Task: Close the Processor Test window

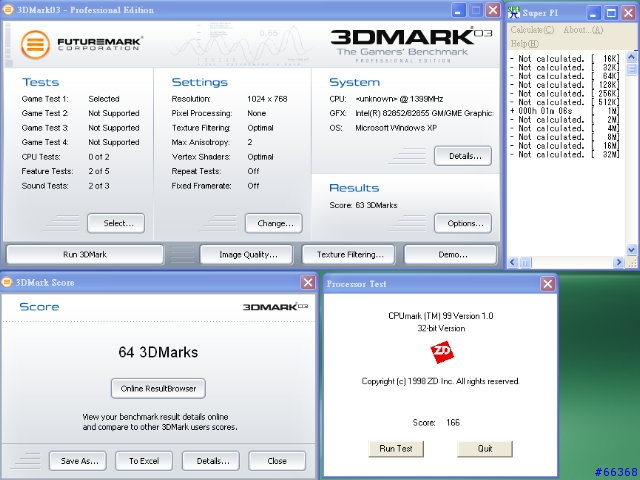Action: click(x=548, y=284)
